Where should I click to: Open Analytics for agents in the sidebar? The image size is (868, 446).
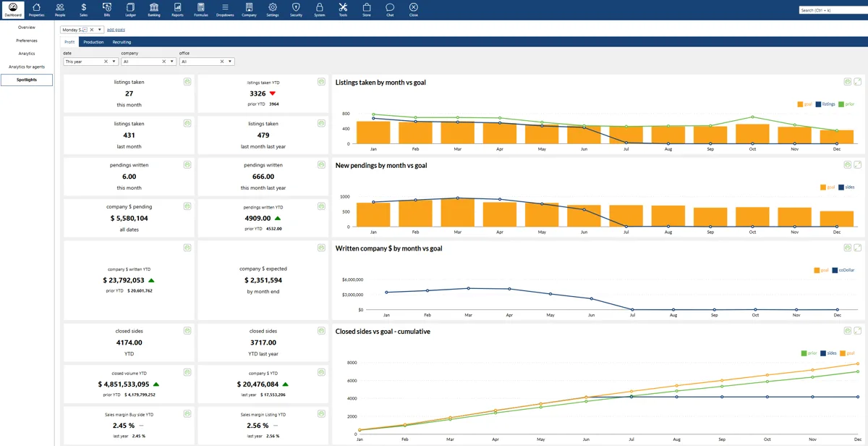tap(27, 67)
